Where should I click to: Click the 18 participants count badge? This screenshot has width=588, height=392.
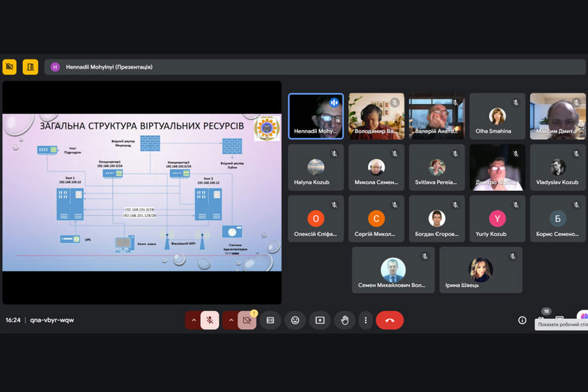pos(546,312)
